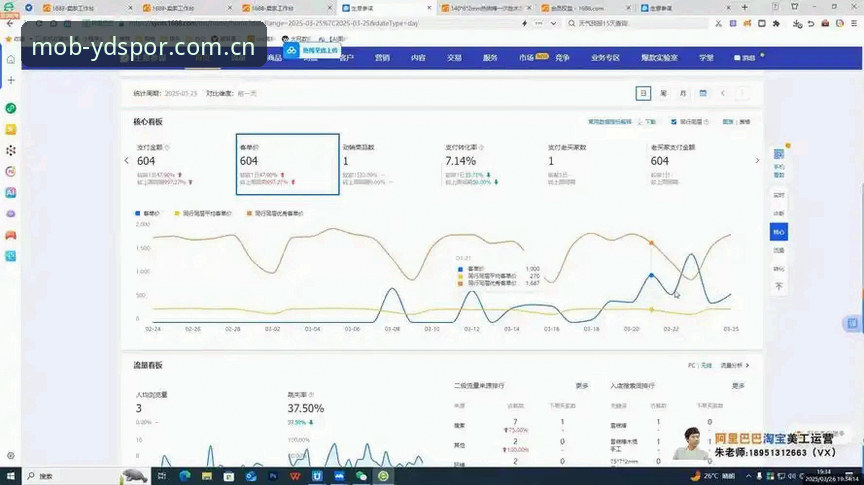Click the 下载 download icon in 核心看板
Viewport: 864px width, 485px height.
647,122
